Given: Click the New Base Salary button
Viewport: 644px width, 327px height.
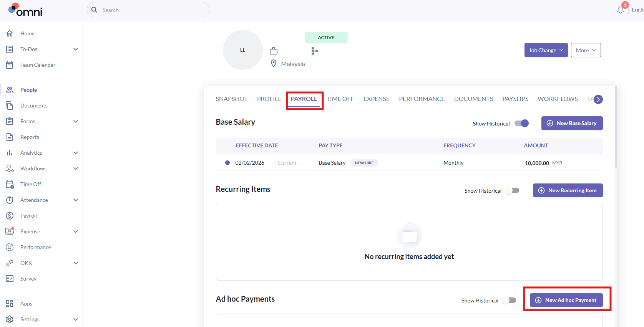Looking at the screenshot, I should click(572, 123).
